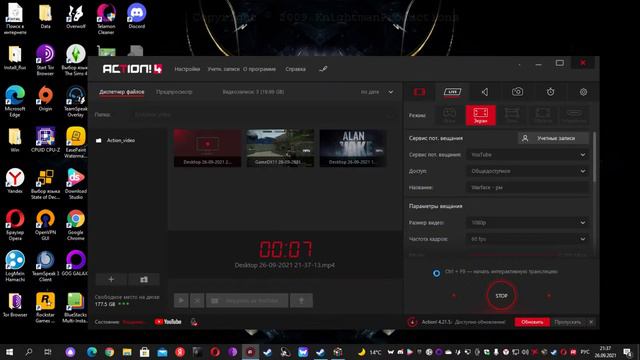Open the screenshot camera tab
Image resolution: width=640 pixels, height=360 pixels.
click(517, 92)
